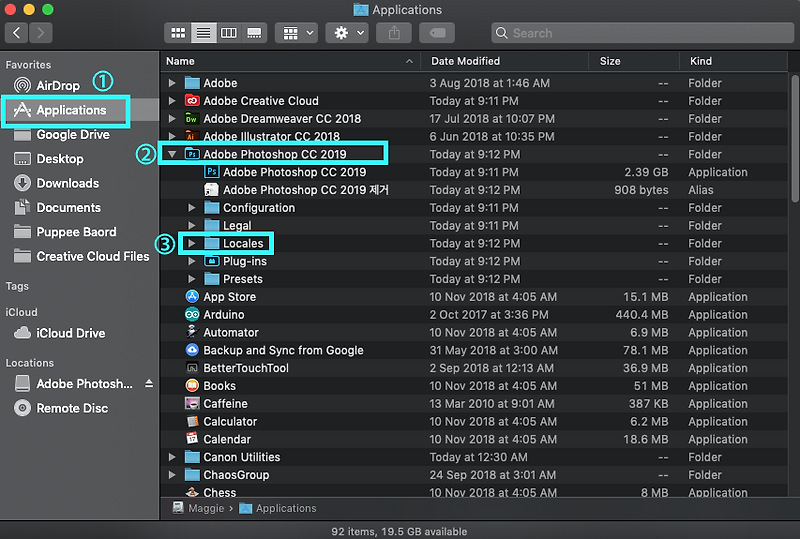This screenshot has height=539, width=800.
Task: Select the Calculator app icon
Action: [x=192, y=422]
